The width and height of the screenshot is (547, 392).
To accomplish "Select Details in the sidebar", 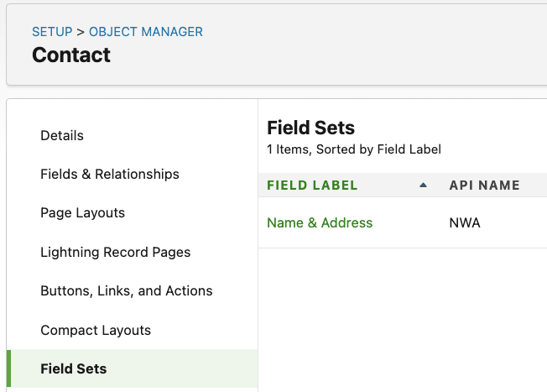I will point(62,135).
